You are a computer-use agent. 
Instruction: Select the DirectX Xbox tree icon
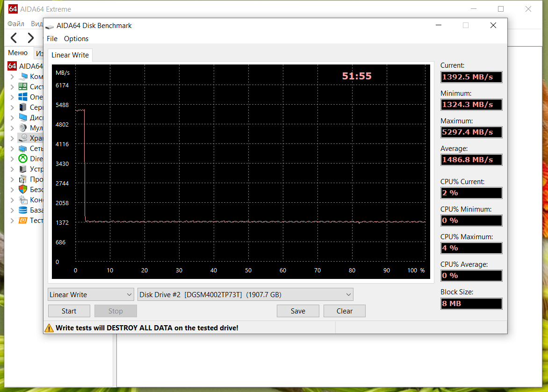[23, 158]
